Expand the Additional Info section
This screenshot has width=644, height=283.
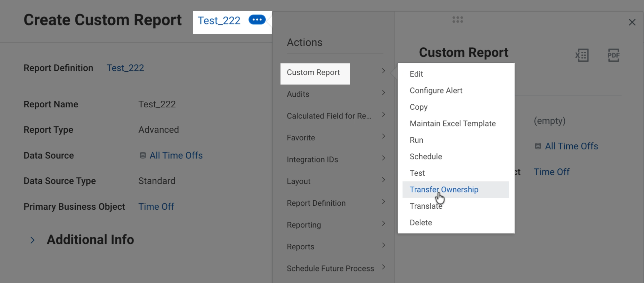pos(32,240)
